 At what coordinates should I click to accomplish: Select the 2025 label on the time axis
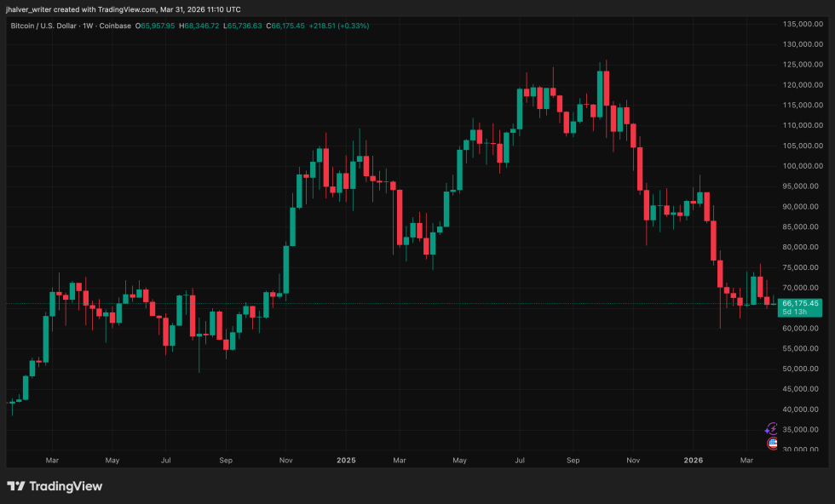coord(346,460)
